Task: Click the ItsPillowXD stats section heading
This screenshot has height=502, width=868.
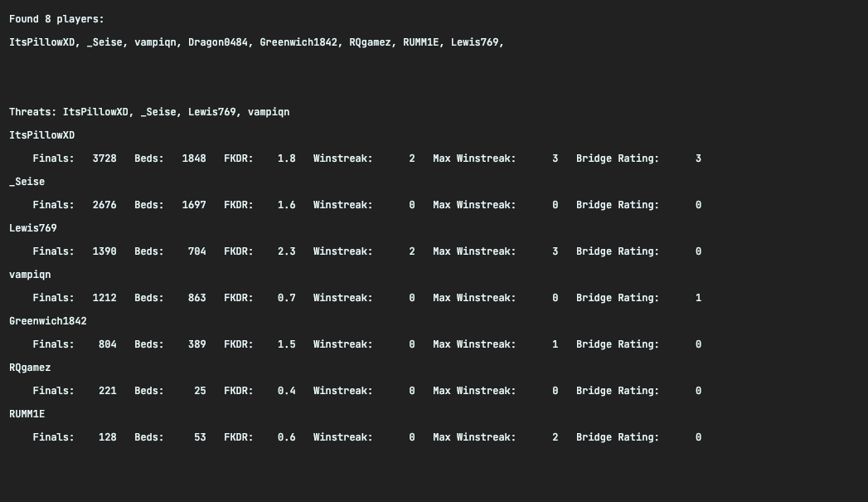Action: (x=41, y=134)
